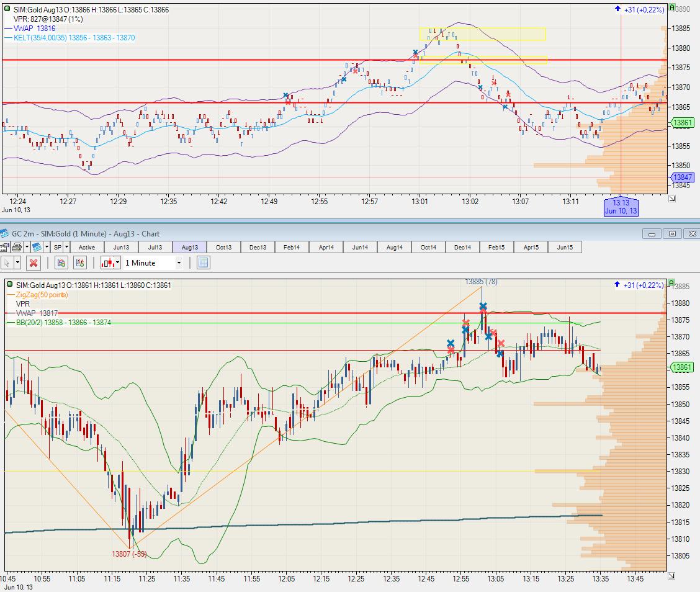700x592 pixels.
Task: Select the Active contract tab
Action: click(87, 248)
